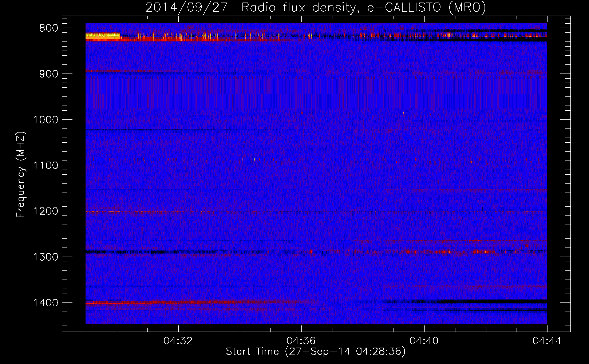589x364 pixels.
Task: Click the 'Frequency (MHZ)' axis label
Action: [21, 175]
